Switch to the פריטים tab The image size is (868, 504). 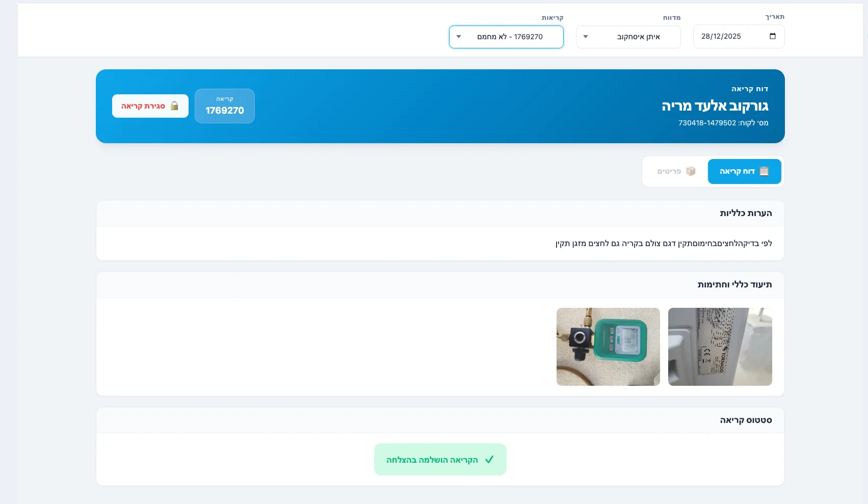coord(673,171)
